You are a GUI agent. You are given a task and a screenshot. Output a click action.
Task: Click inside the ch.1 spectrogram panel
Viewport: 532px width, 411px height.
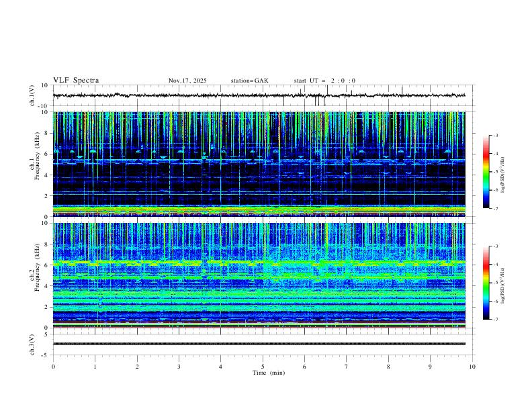pos(259,164)
